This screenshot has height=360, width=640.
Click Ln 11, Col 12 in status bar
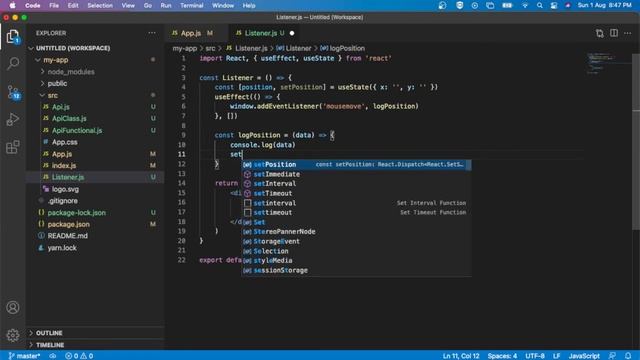[461, 356]
